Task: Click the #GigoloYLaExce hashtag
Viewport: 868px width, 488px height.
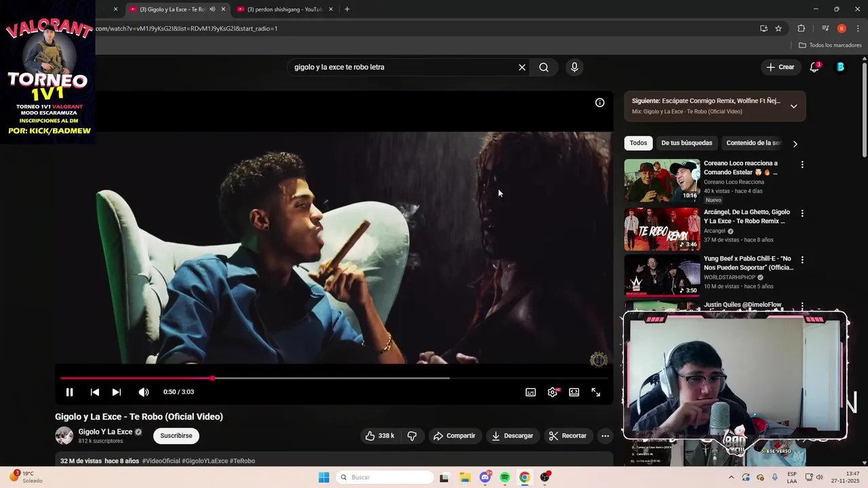Action: [x=205, y=461]
